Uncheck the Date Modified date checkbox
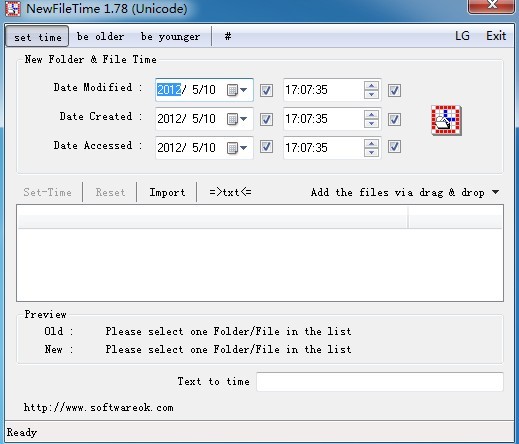Screen dimensions: 519x444 coord(266,90)
